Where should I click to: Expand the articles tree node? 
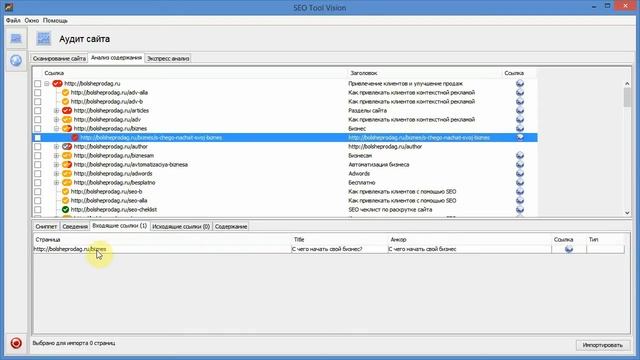[x=56, y=111]
